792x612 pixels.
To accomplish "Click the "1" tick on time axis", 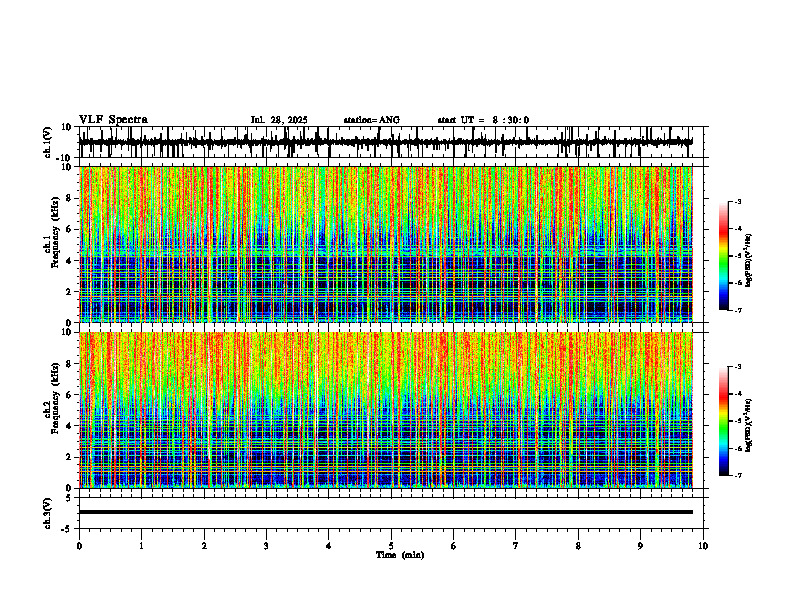I will tap(141, 546).
